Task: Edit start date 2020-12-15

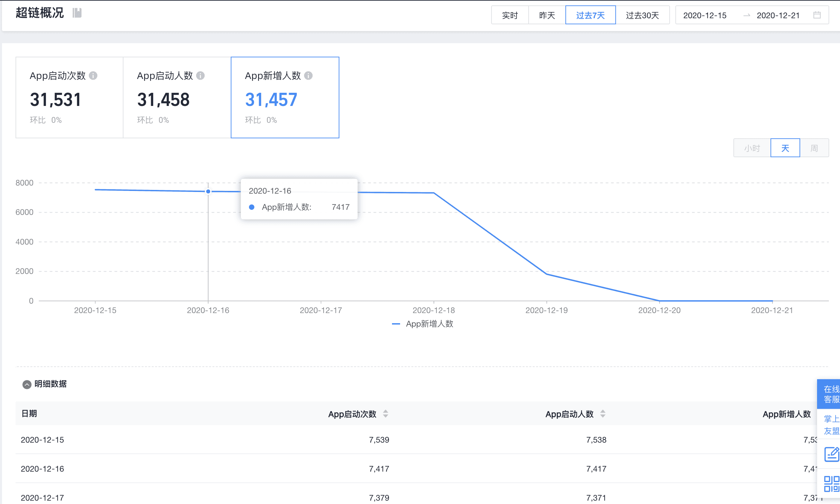Action: pyautogui.click(x=704, y=15)
